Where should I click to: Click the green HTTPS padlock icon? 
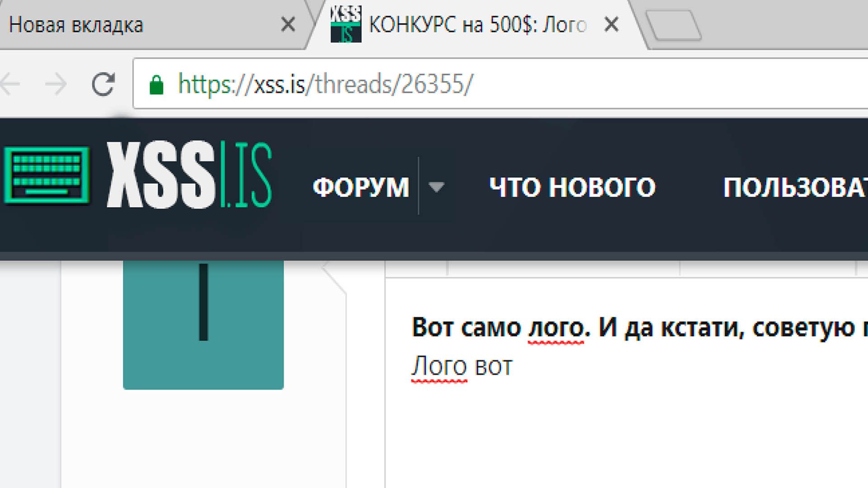(x=158, y=83)
